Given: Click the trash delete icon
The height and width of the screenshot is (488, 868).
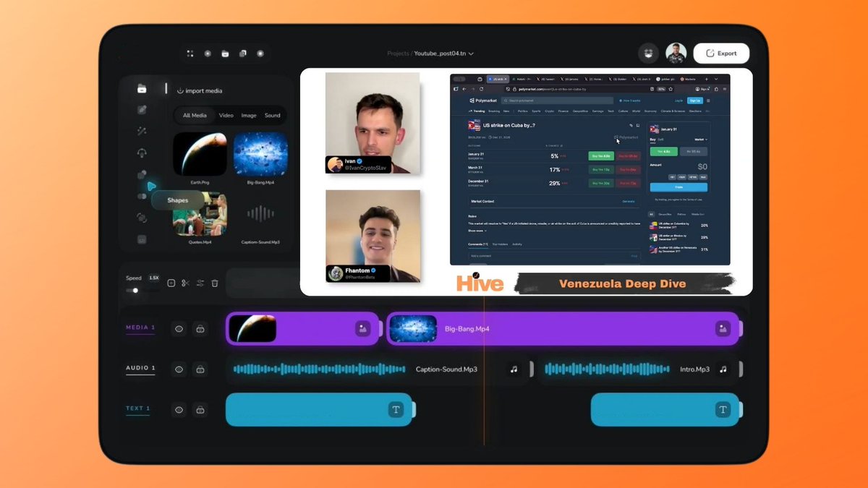Looking at the screenshot, I should 215,283.
